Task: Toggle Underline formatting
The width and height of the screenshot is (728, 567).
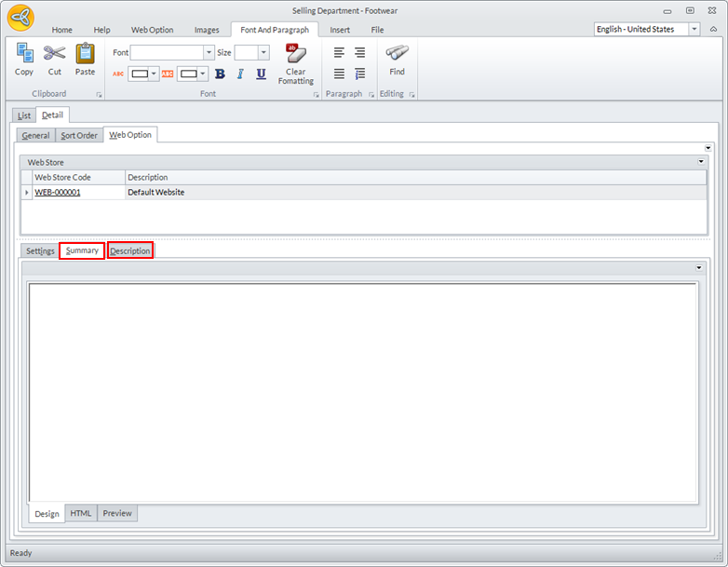Action: (x=261, y=74)
